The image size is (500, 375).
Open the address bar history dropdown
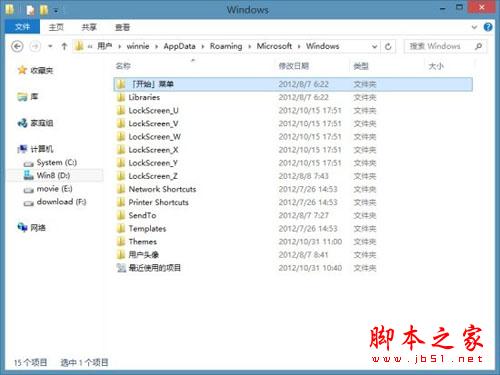coord(374,46)
